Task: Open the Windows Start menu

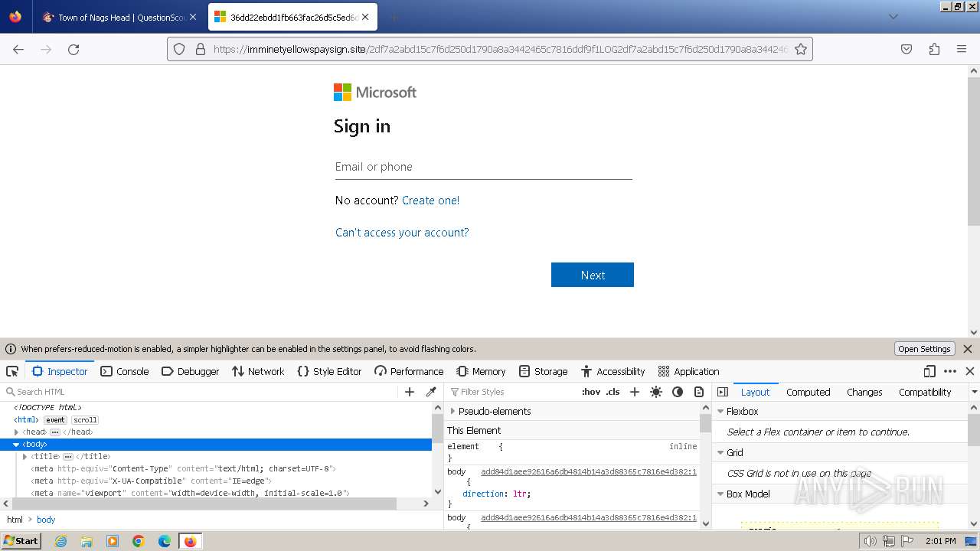Action: click(21, 540)
